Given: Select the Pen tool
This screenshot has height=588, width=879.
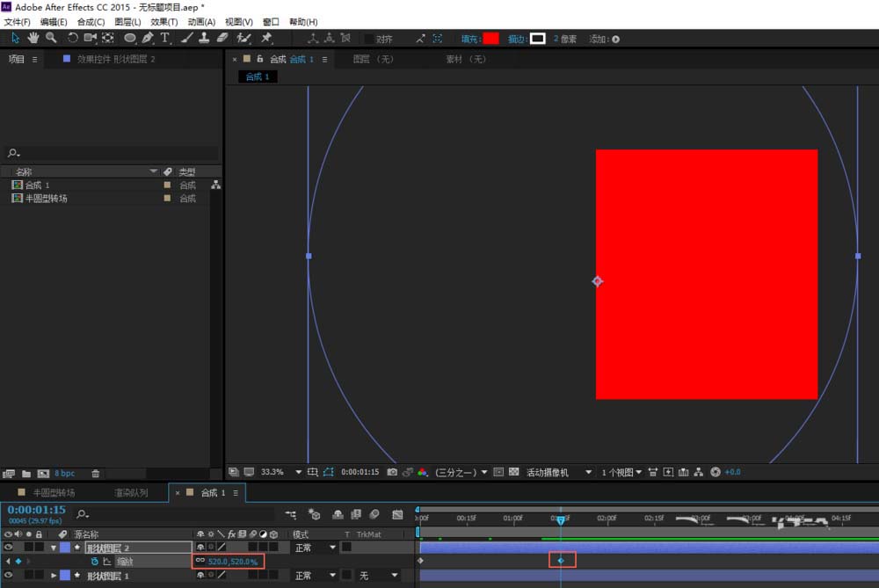Looking at the screenshot, I should (147, 38).
